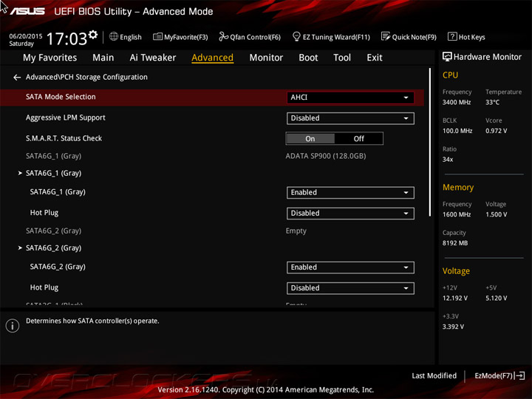Click the EzMode exit arrow icon
532x399 pixels.
519,375
